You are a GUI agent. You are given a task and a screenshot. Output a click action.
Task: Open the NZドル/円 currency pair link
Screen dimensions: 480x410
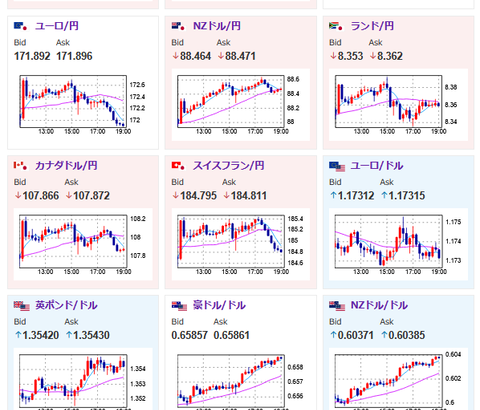point(217,26)
